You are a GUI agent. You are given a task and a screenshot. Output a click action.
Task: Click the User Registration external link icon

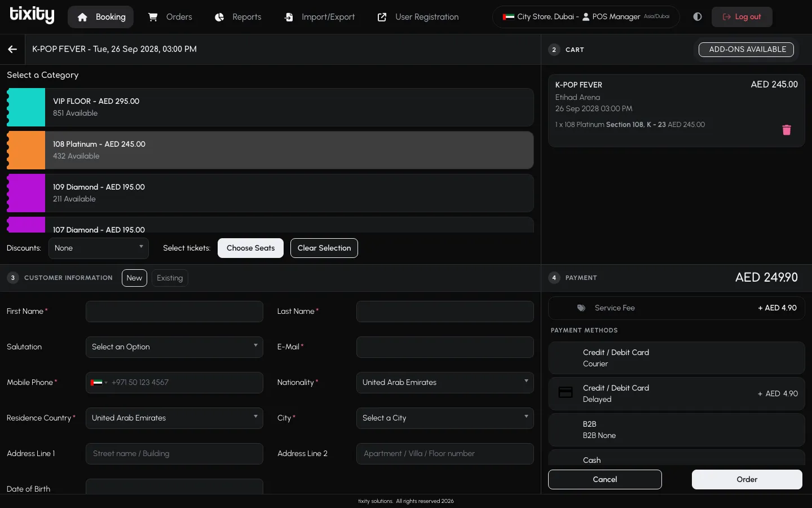point(382,17)
